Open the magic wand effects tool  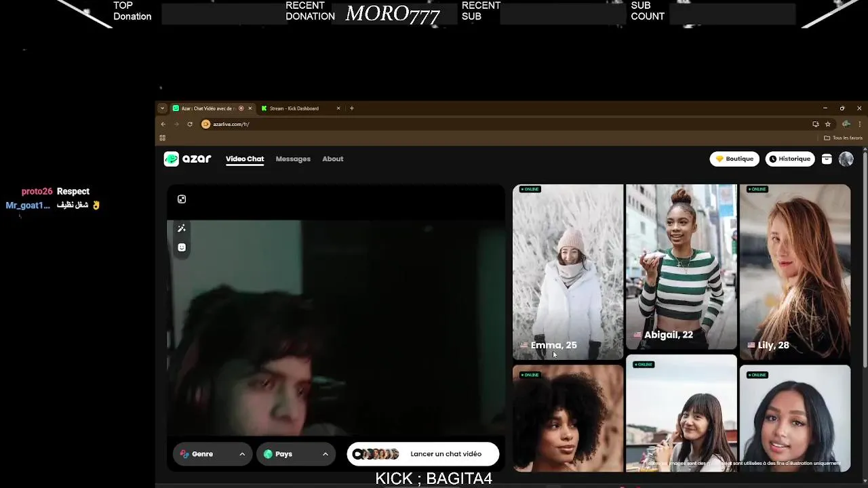(182, 228)
